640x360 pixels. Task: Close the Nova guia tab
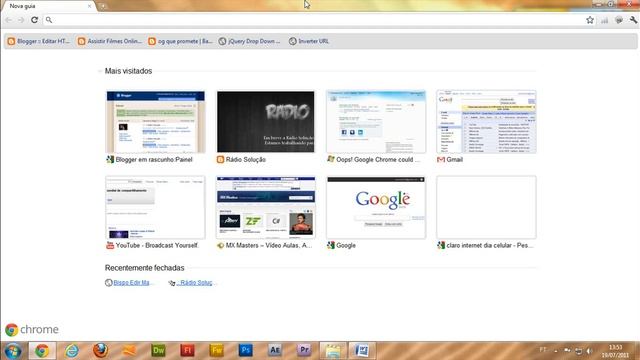pos(89,6)
